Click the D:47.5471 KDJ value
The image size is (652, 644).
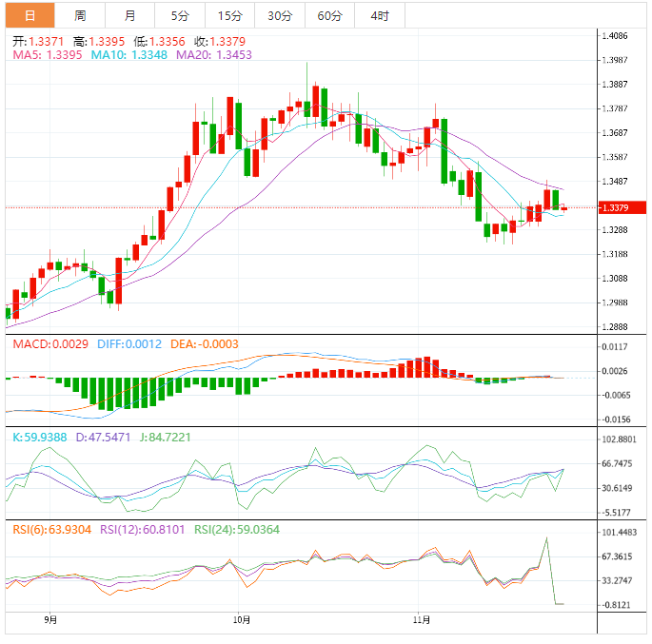click(103, 437)
